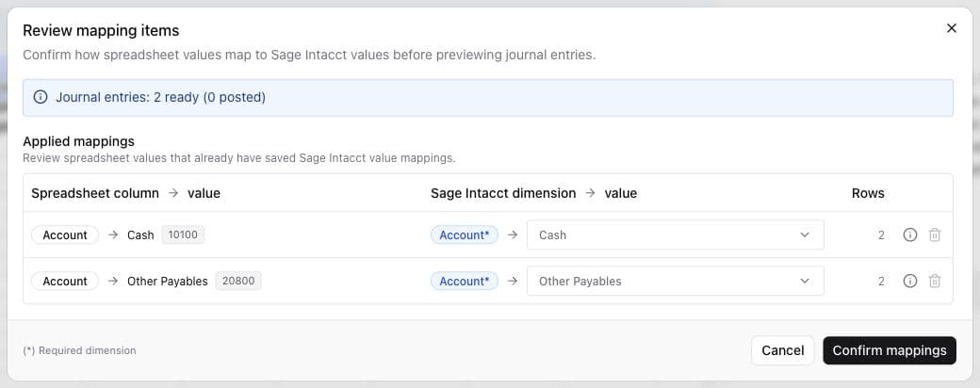Screen dimensions: 980x388
Task: Open the Cash value dropdown
Action: coord(675,234)
